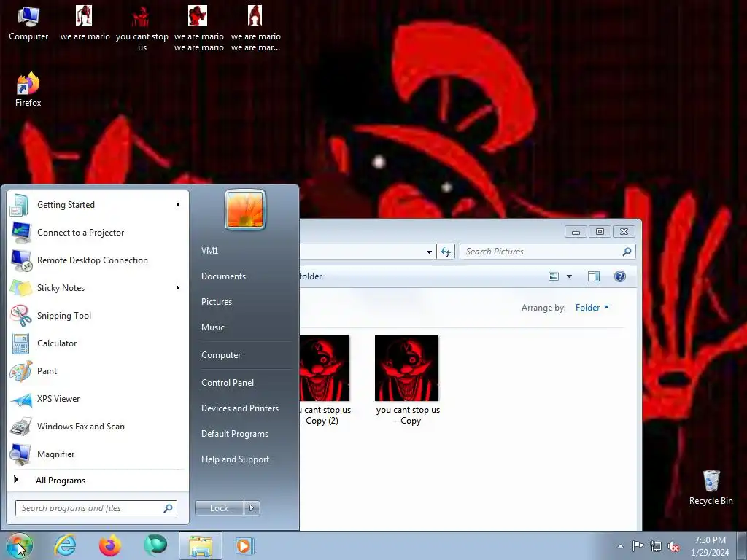Launch the Firefox desktop shortcut

tap(28, 90)
